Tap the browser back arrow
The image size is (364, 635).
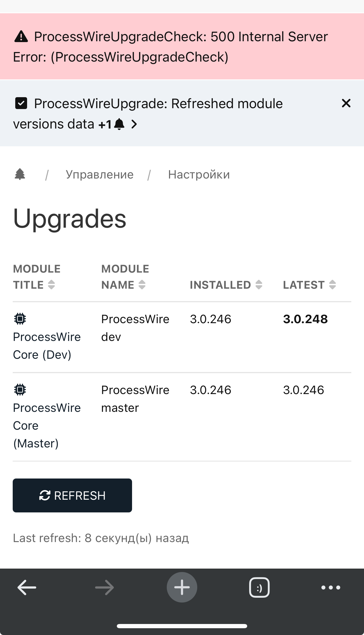(x=27, y=588)
